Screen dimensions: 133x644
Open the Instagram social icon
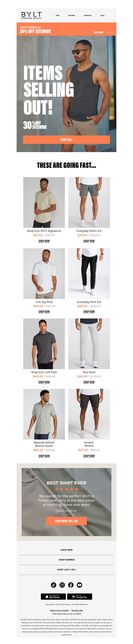pos(62,585)
